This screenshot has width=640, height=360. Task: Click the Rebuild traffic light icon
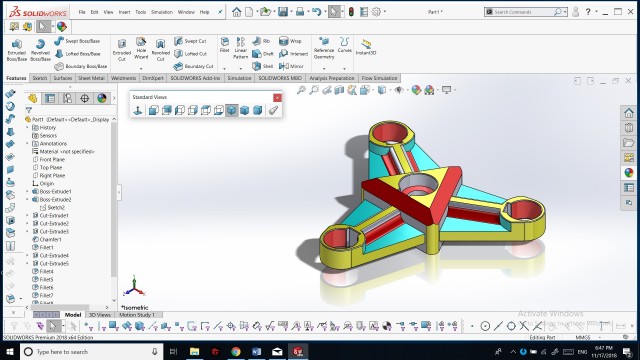point(351,12)
